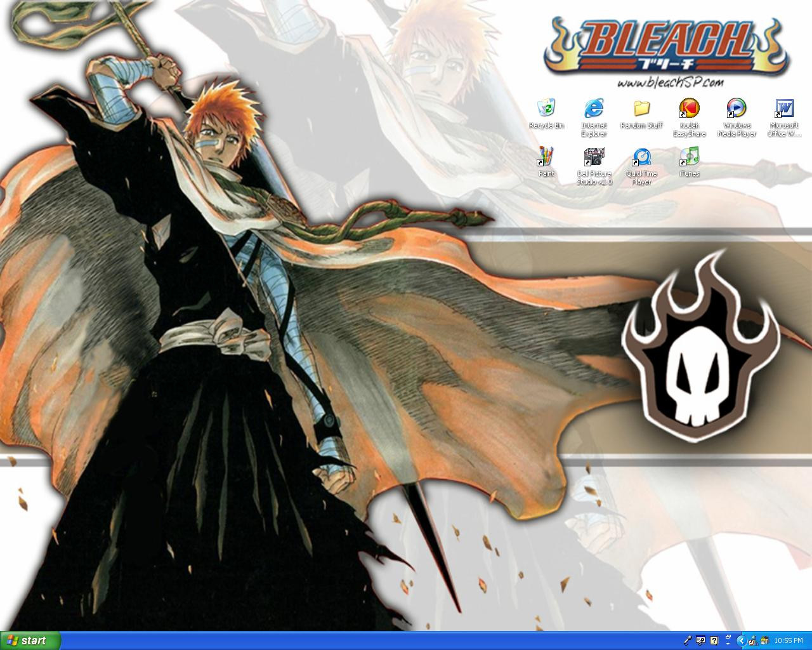Select the QuickTime Player shortcut

tap(641, 166)
